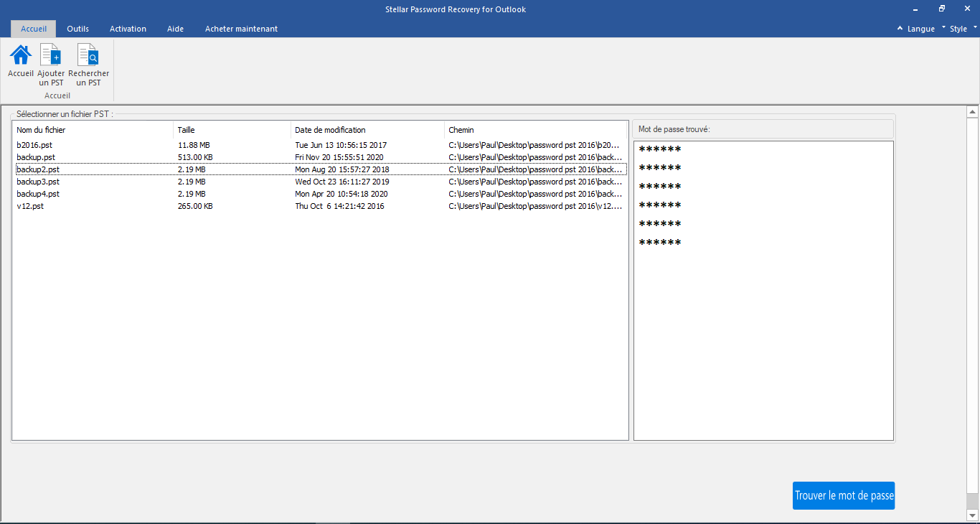Sort by Date de modification column header
980x524 pixels.
click(367, 130)
